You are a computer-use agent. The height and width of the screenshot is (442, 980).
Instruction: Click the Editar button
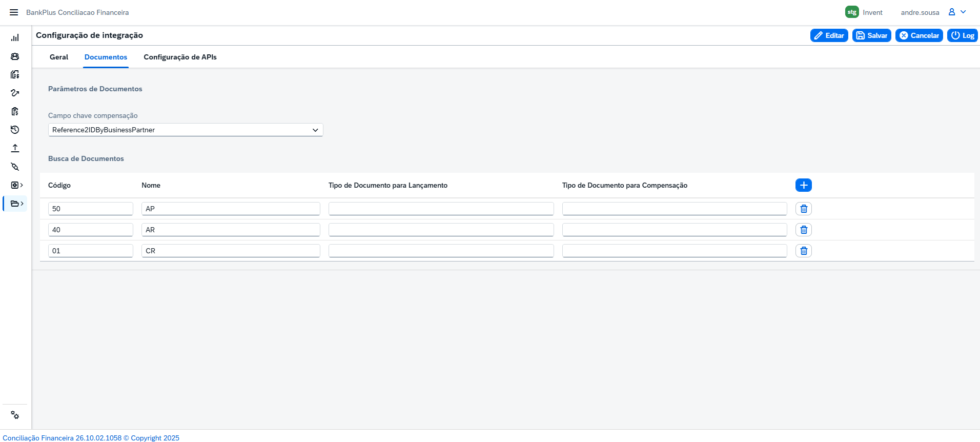829,35
